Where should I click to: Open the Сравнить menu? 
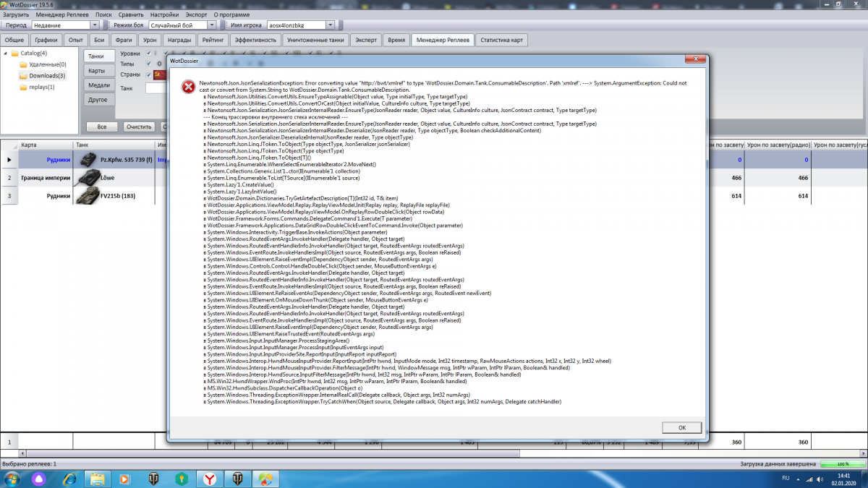point(132,14)
